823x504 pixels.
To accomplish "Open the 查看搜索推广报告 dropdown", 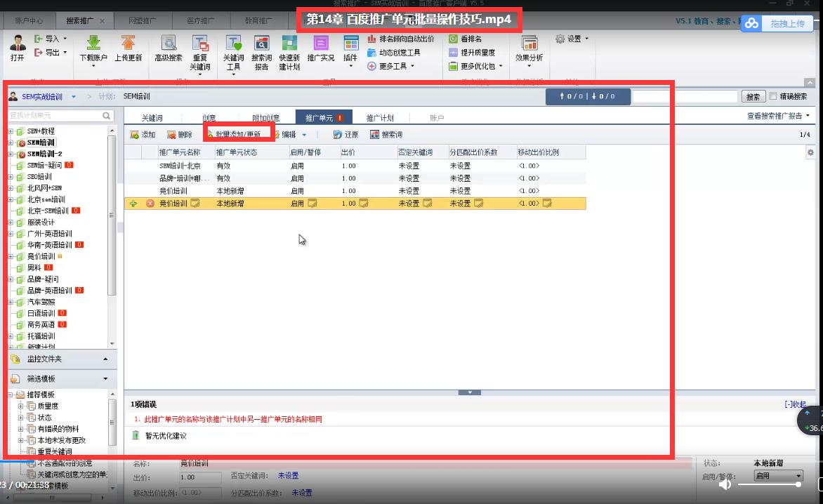I will [x=778, y=116].
